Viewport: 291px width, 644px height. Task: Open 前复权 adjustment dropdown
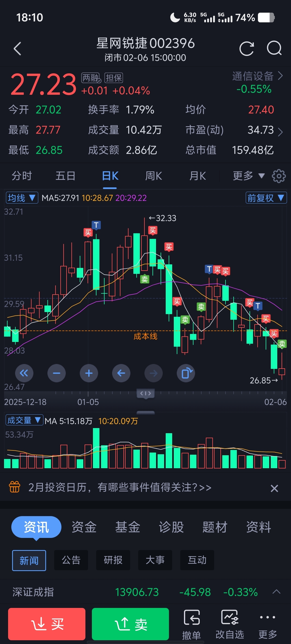pos(266,198)
